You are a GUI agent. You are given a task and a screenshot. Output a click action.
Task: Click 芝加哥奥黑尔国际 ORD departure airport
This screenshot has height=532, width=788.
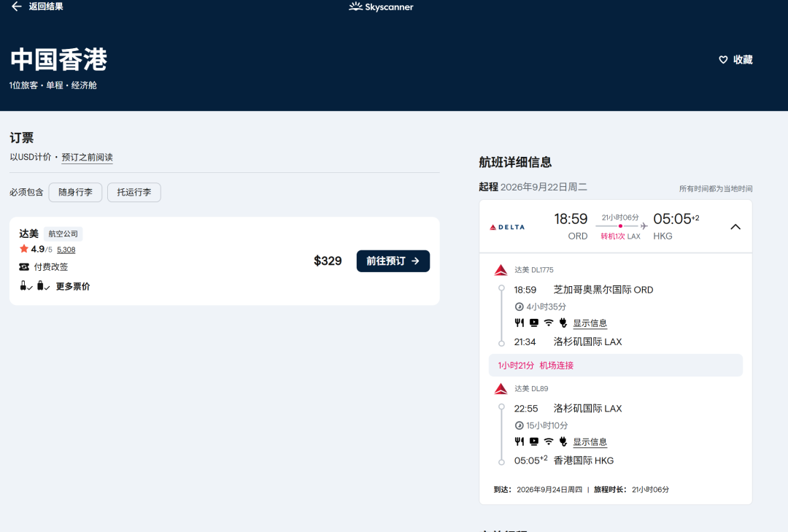[603, 290]
